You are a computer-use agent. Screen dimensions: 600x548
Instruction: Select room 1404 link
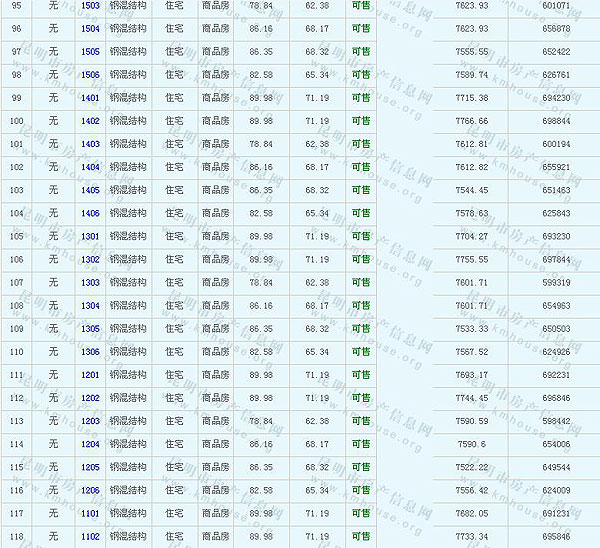coord(90,167)
